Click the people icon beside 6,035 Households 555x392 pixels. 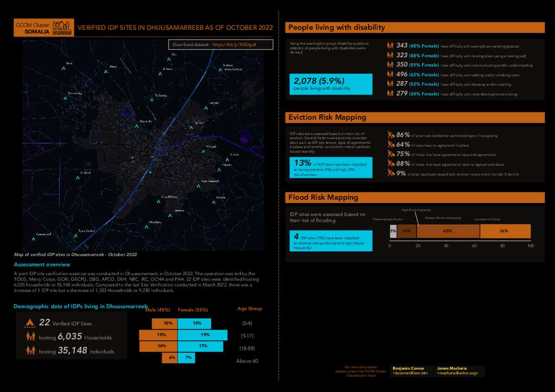pos(30,337)
